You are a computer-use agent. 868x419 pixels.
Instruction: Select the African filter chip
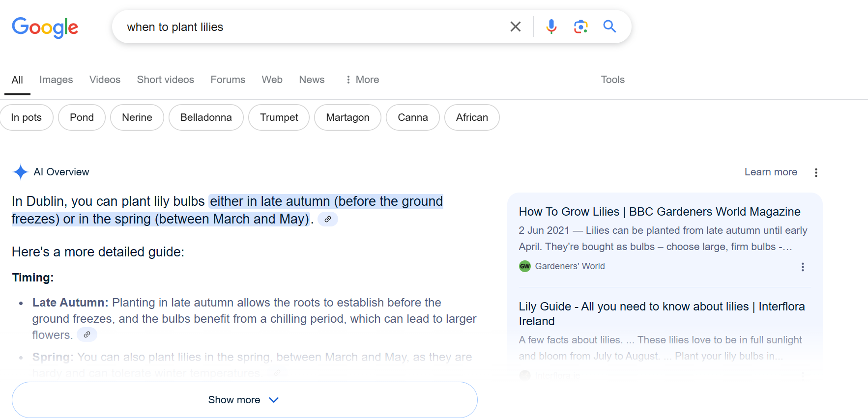[472, 117]
